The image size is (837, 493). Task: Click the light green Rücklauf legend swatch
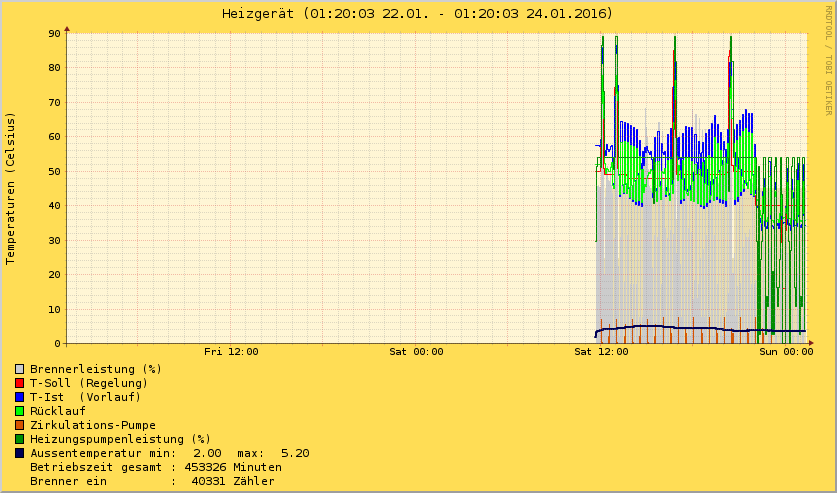click(20, 411)
